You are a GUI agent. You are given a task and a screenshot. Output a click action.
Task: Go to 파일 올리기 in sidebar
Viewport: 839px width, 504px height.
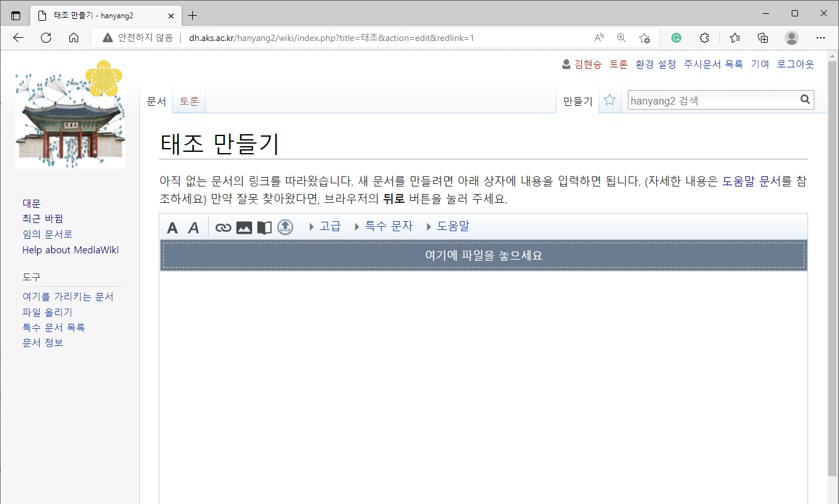tap(47, 312)
